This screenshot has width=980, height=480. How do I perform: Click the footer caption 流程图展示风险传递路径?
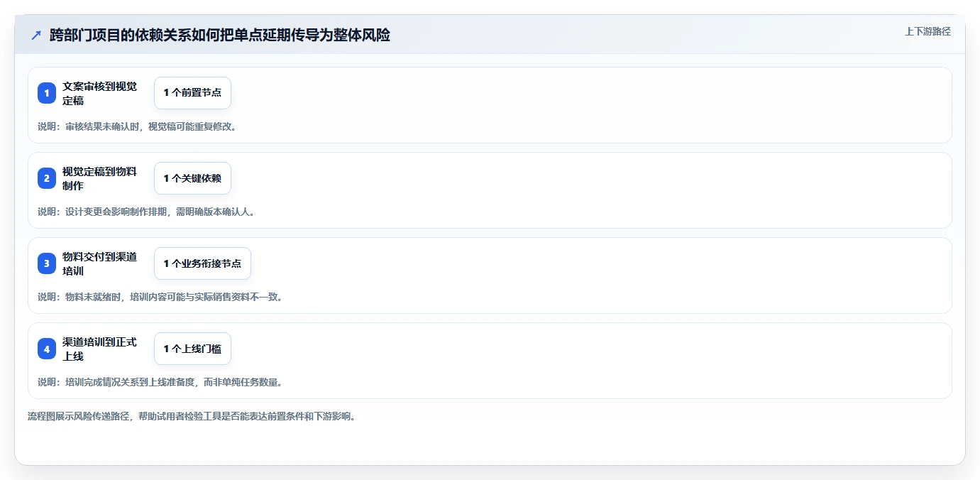point(192,416)
